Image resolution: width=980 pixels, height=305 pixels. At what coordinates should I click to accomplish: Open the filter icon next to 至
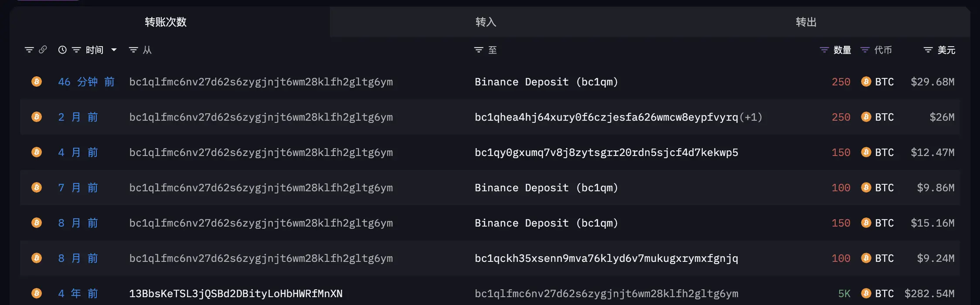pos(479,50)
